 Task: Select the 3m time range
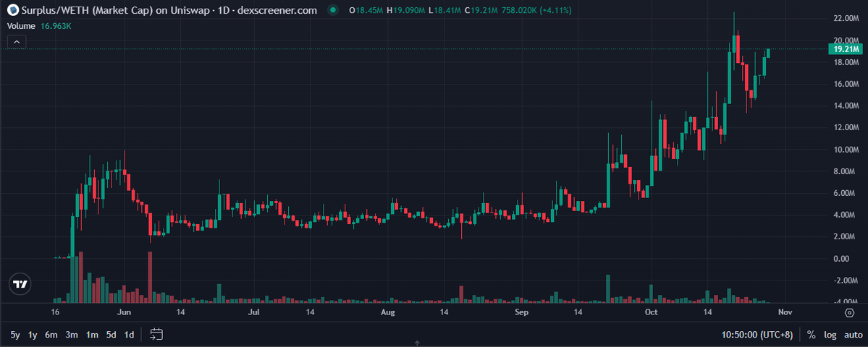(72, 335)
